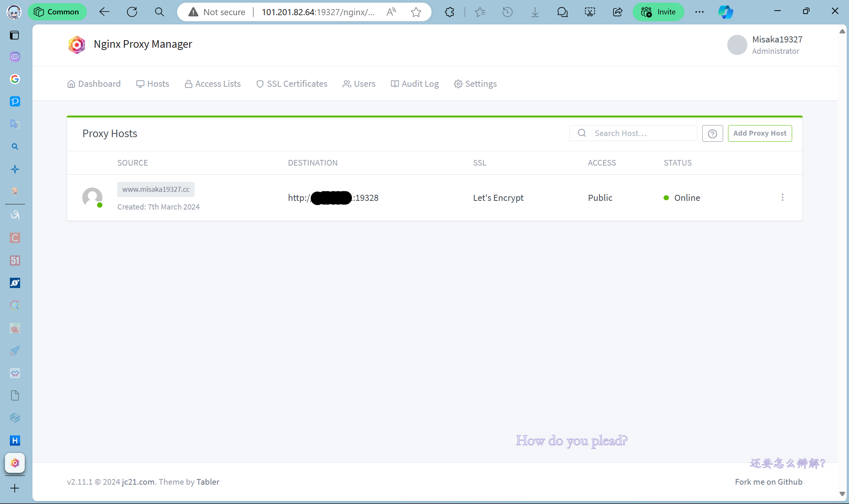The image size is (849, 504).
Task: Go back to previous page
Action: [x=104, y=12]
